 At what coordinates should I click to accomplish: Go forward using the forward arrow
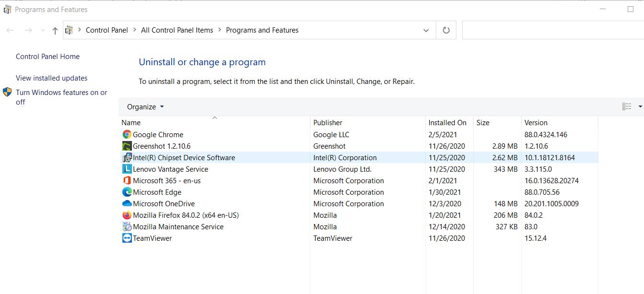point(28,30)
